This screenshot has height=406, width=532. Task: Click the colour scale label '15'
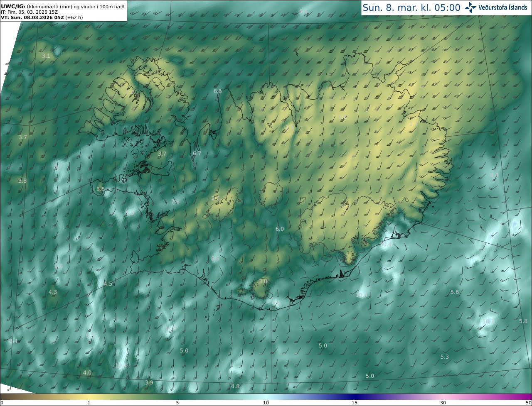(x=355, y=403)
